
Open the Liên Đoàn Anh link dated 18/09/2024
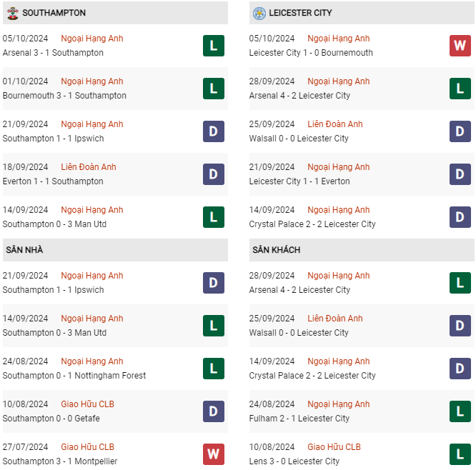[x=89, y=167]
